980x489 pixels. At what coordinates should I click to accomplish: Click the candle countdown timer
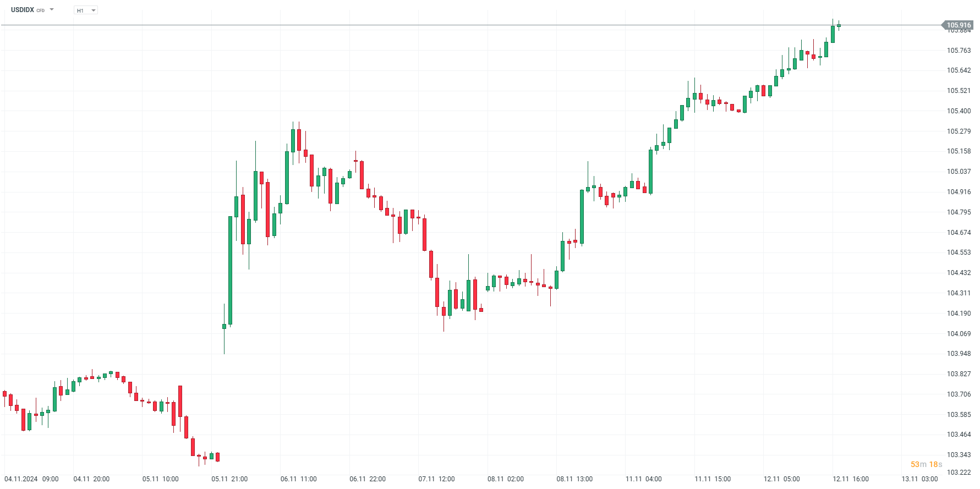pos(926,464)
